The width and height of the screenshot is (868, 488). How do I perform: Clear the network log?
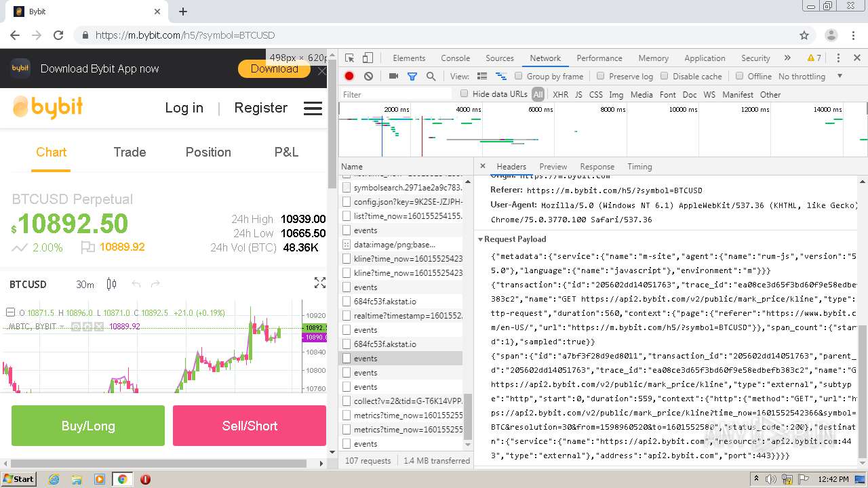[x=368, y=77]
